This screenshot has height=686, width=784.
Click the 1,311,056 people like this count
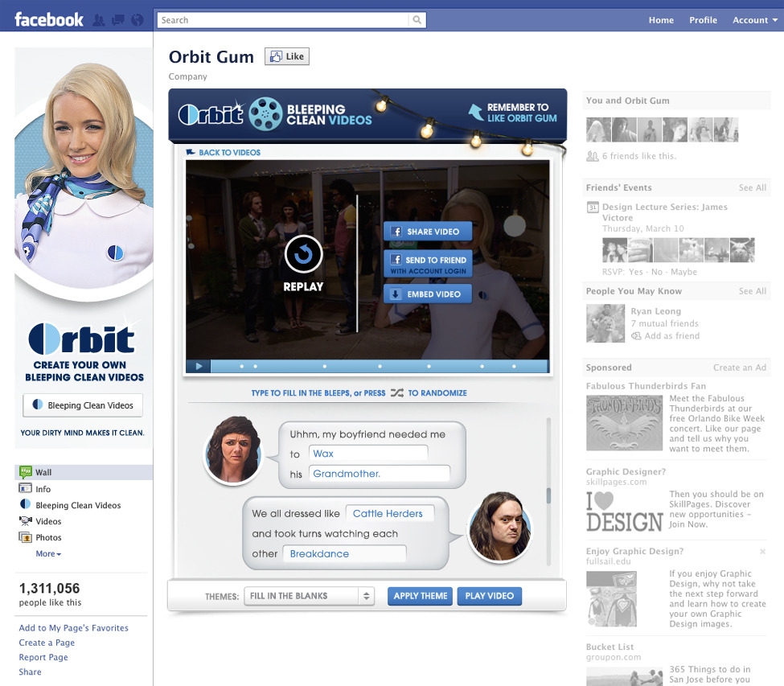click(50, 594)
